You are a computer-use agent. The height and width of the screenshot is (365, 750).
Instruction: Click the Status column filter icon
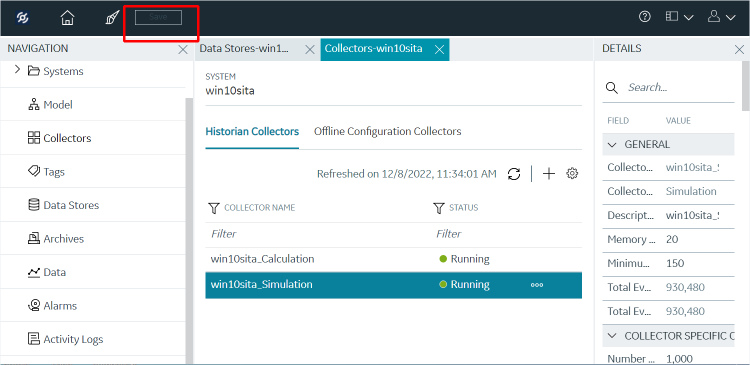pyautogui.click(x=439, y=208)
